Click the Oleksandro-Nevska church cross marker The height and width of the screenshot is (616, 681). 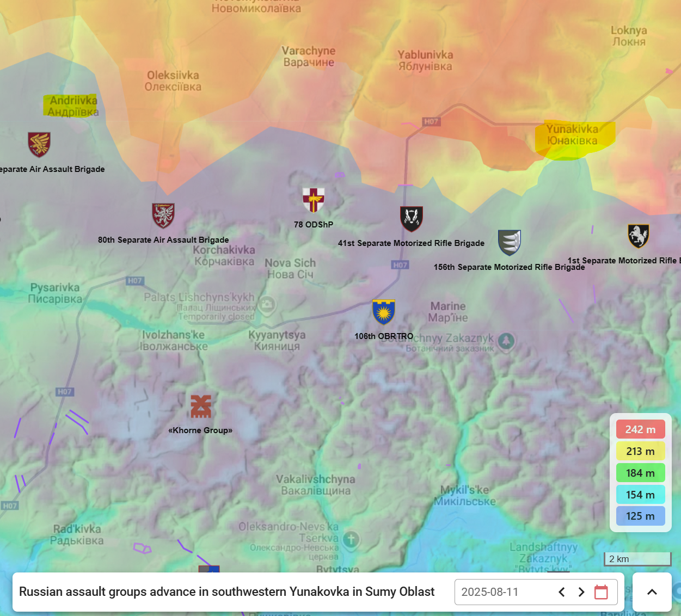point(351,540)
